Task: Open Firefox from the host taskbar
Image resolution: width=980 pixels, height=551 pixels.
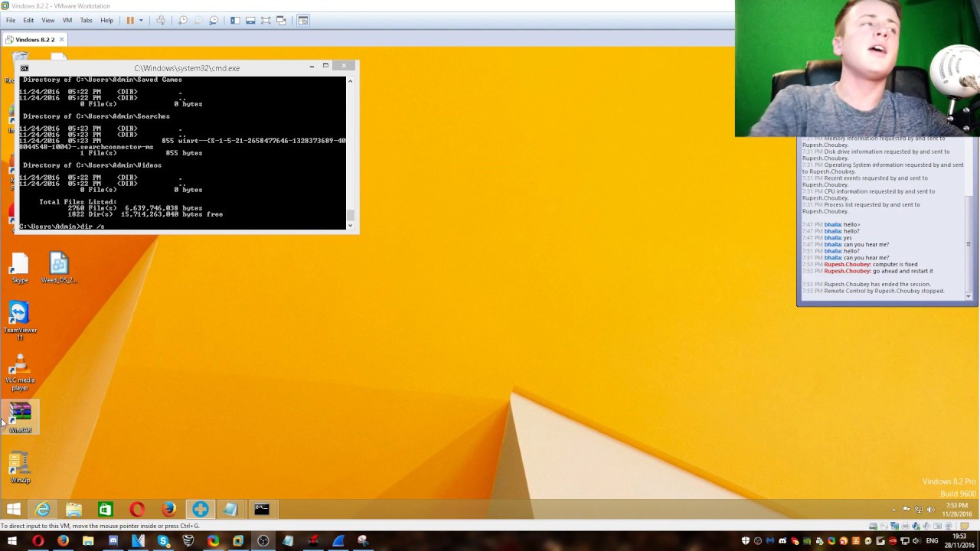Action: [x=63, y=541]
